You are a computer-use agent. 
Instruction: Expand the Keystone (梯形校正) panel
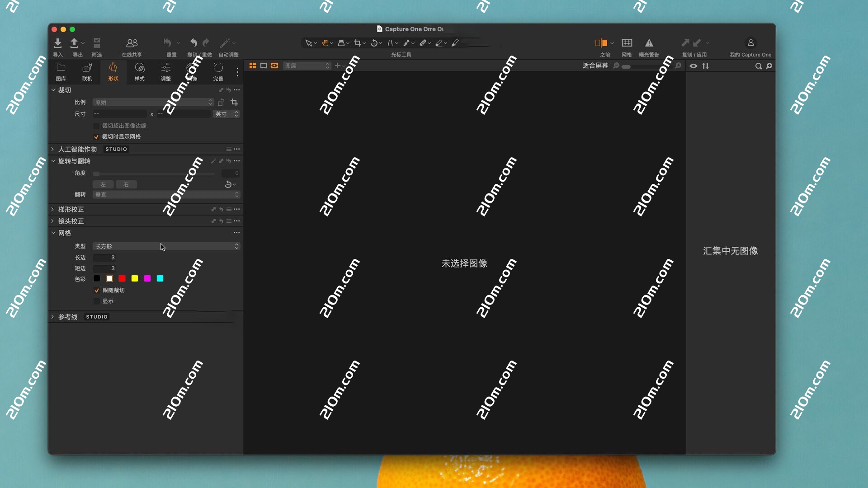[x=53, y=209]
